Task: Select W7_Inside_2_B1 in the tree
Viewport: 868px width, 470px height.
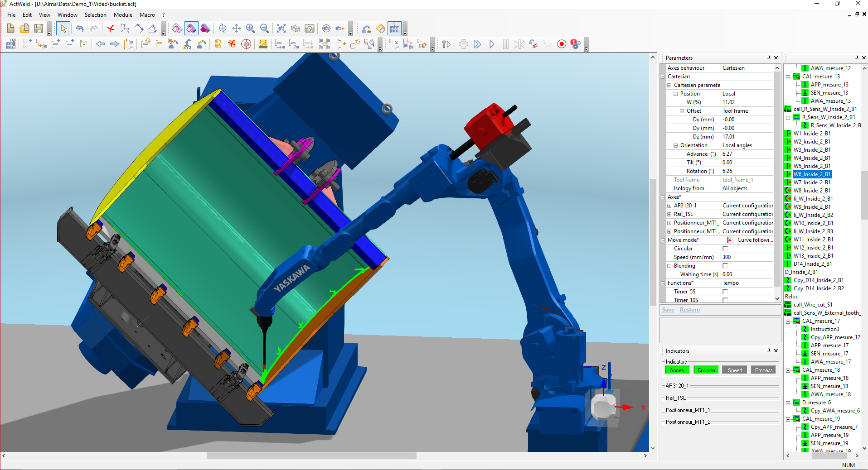Action: pyautogui.click(x=812, y=182)
